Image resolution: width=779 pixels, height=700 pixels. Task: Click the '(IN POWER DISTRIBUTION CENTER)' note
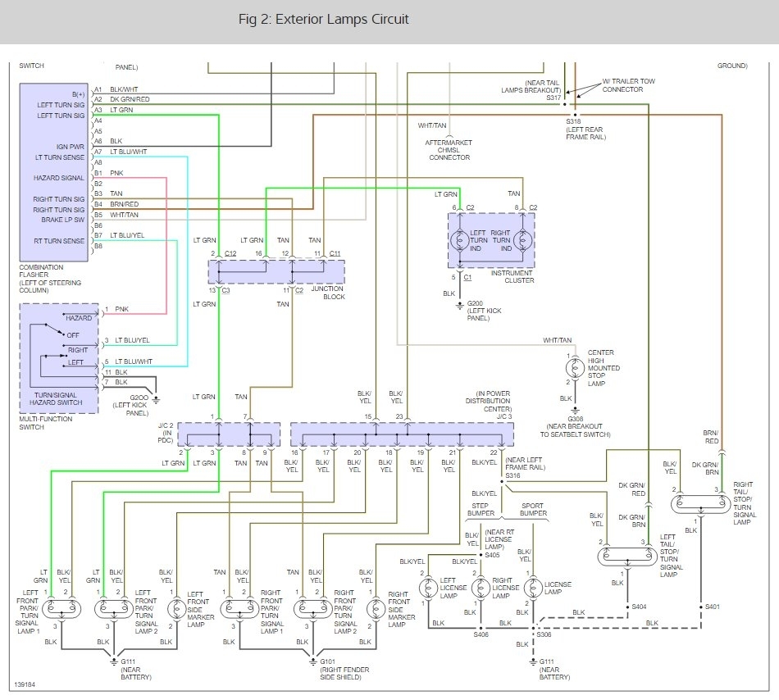487,401
